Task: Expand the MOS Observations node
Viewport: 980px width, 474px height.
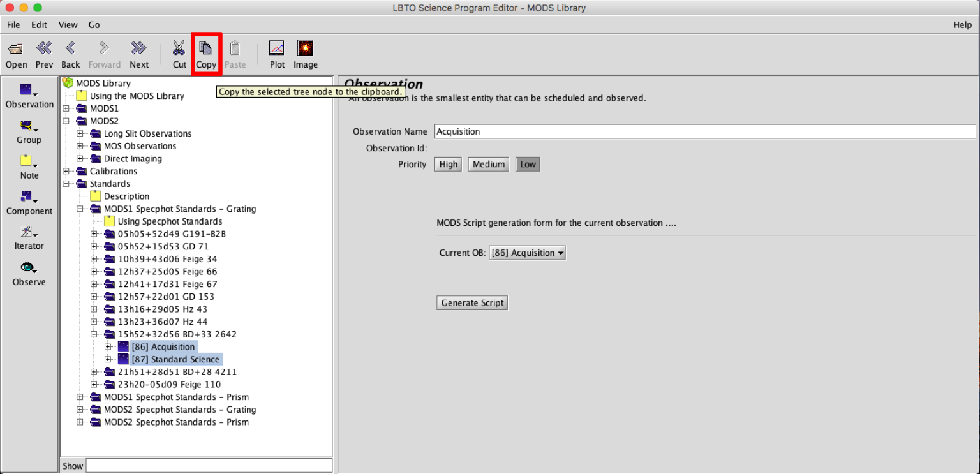Action: point(80,146)
